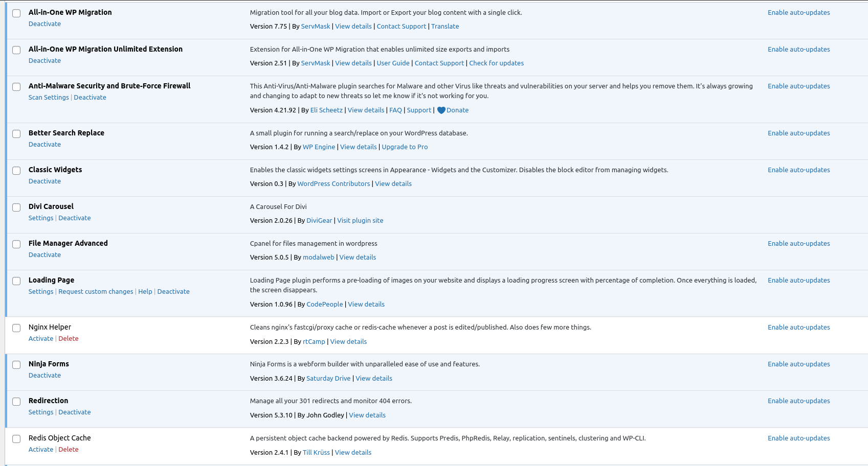Open the Help link for Loading Page
Screen dimensions: 868x466
click(145, 292)
